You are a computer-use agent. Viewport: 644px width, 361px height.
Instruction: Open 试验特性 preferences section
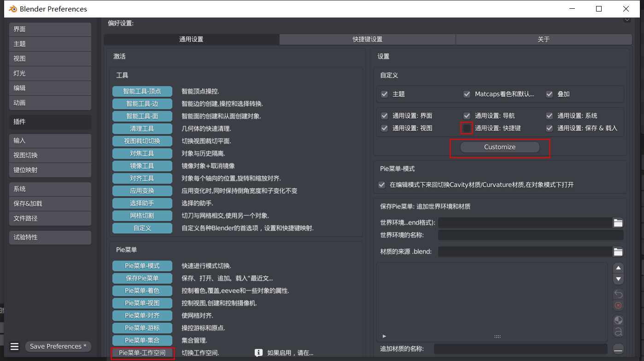[50, 237]
